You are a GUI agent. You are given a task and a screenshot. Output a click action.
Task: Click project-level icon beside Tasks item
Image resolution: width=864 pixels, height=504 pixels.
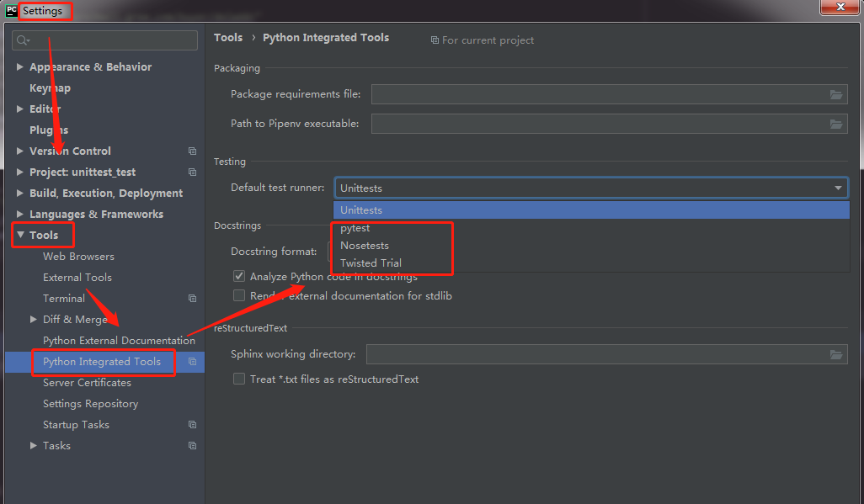point(192,446)
